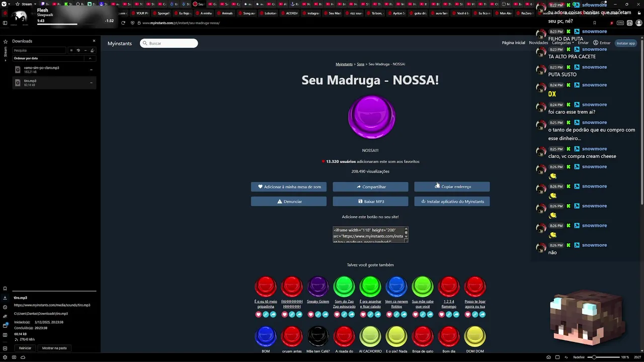Screen dimensions: 644x362
Task: Play the big purple NOSSA sound button
Action: click(371, 117)
